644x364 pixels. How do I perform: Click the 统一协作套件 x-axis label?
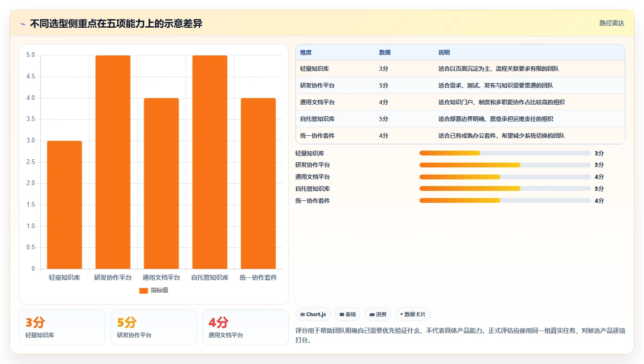pos(258,277)
